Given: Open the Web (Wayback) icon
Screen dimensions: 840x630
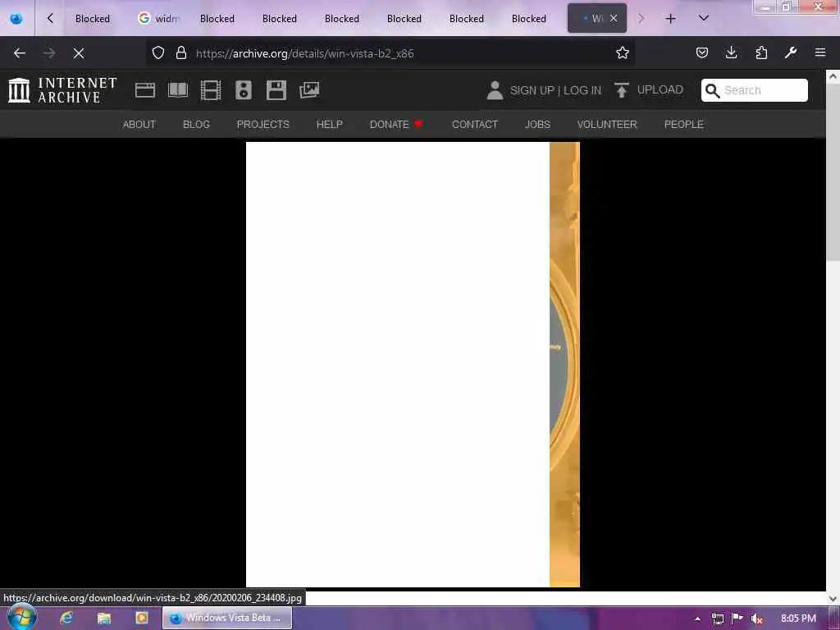Looking at the screenshot, I should click(x=144, y=90).
